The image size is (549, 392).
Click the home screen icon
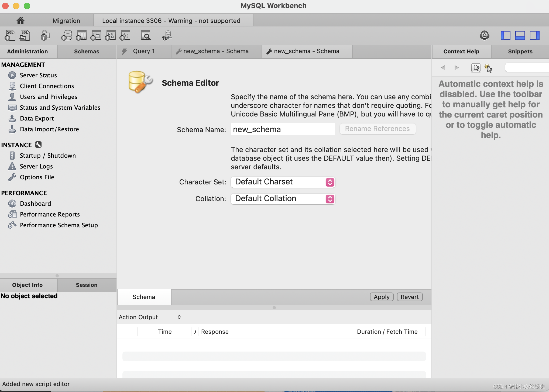(20, 20)
